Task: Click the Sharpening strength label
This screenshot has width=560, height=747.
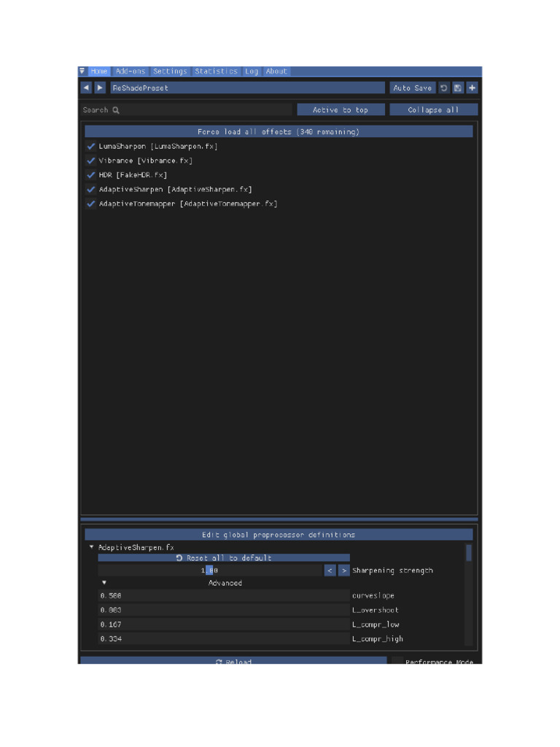Action: point(392,570)
